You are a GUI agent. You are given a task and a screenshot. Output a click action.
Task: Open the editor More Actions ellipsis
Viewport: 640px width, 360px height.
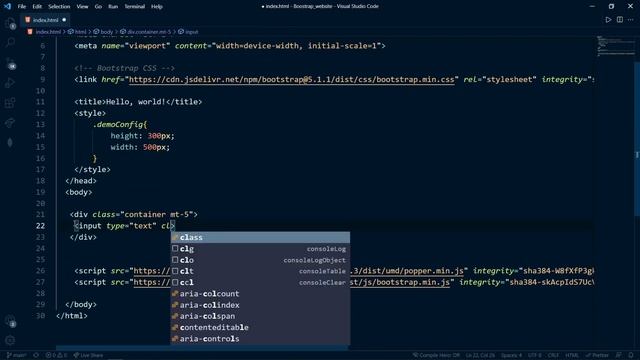coord(631,20)
